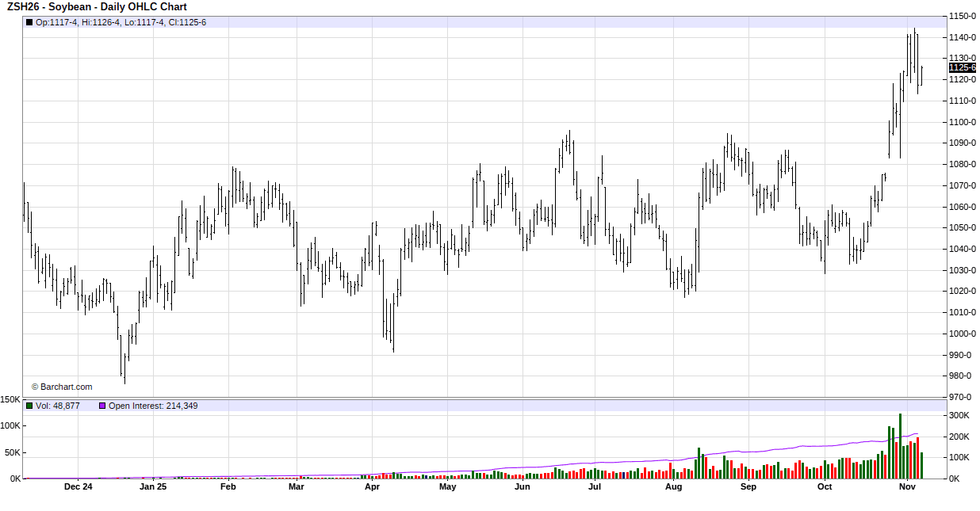980x511 pixels.
Task: Click the 1100-0 price axis label
Action: point(963,122)
